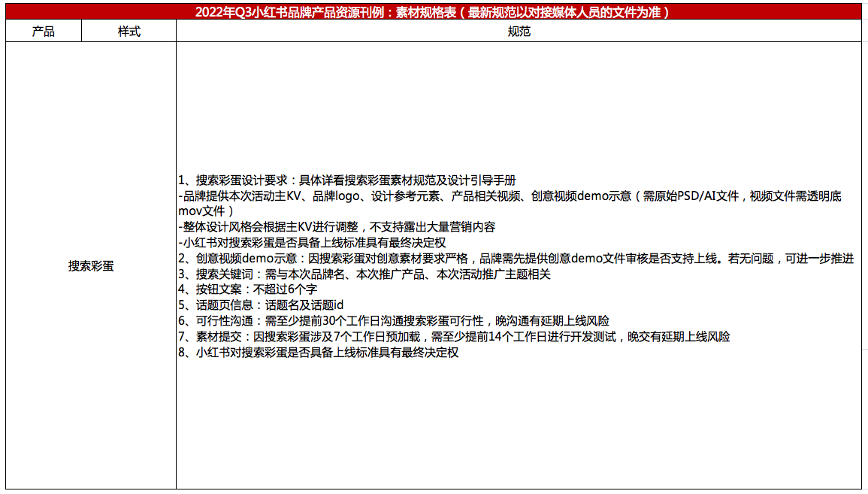Click item 3 搜索关键词 line
868x494 pixels.
(x=364, y=274)
